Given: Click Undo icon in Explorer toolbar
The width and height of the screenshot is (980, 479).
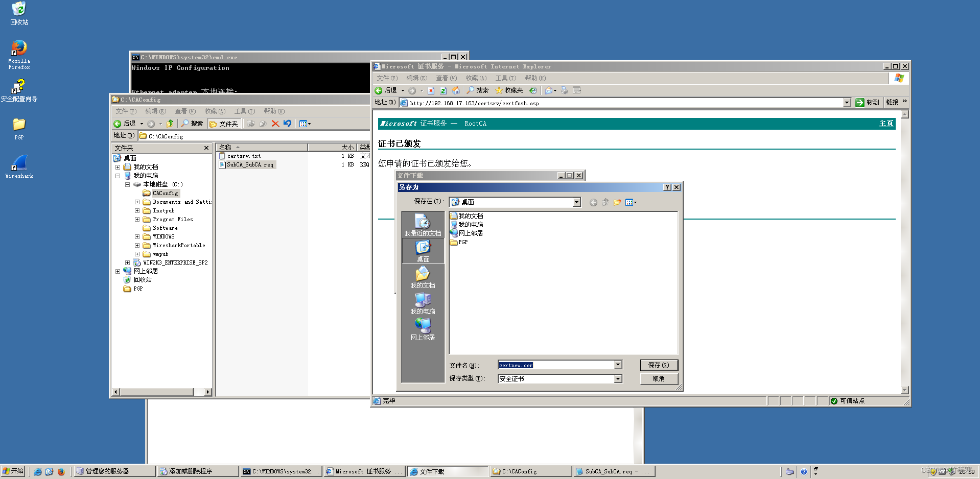Looking at the screenshot, I should coord(287,124).
